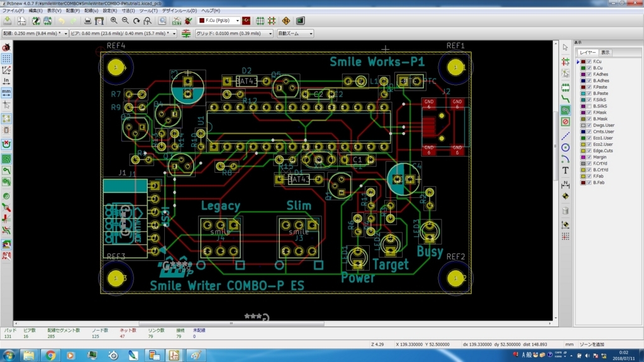Screen dimensions: 644x362
Task: Open the ファイル(F) menu
Action: tap(13, 11)
